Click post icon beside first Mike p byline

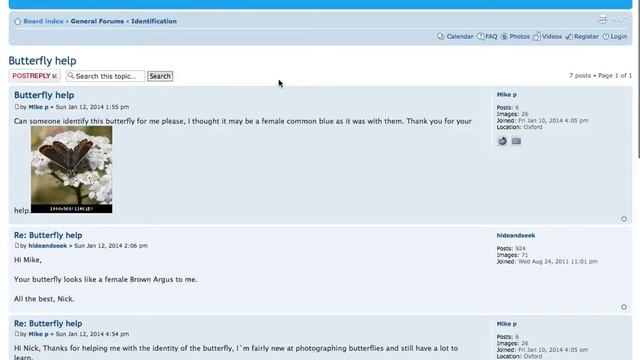(17, 107)
